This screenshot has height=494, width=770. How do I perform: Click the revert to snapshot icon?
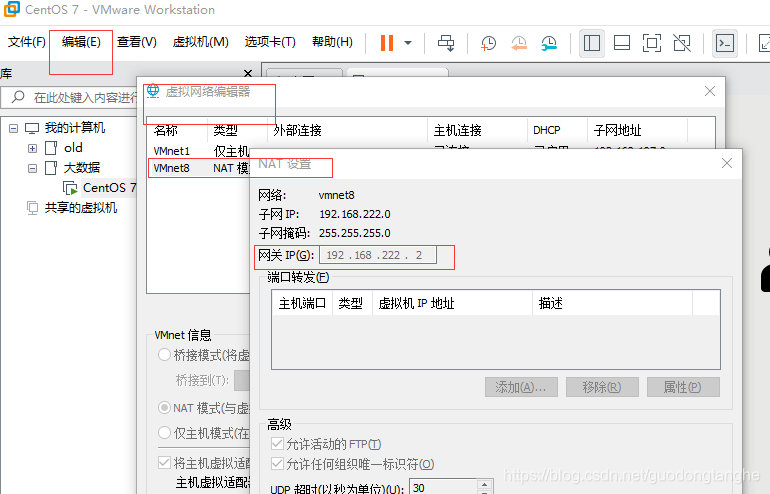pyautogui.click(x=519, y=43)
